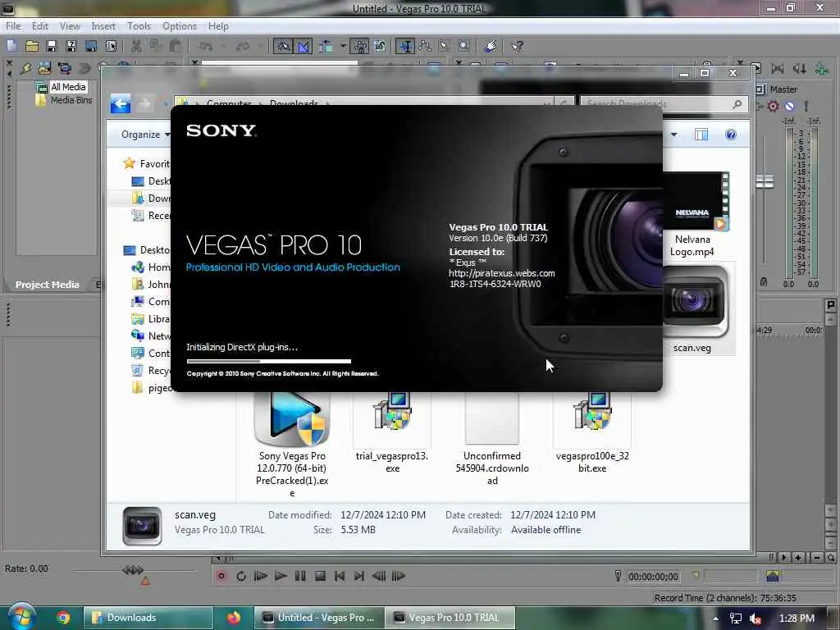The image size is (840, 630).
Task: Open project Properties icon in Vegas toolbar
Action: tap(111, 46)
